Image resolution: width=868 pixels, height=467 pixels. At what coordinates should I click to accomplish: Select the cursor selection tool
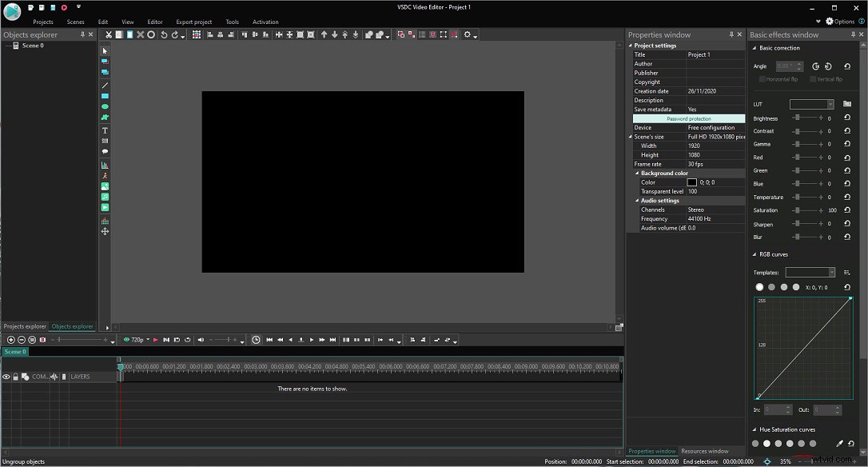[x=104, y=50]
